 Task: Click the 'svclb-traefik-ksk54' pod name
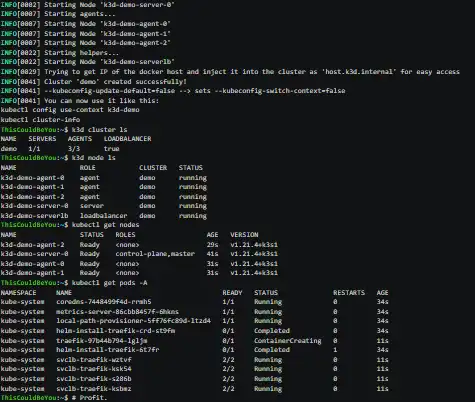click(x=94, y=369)
